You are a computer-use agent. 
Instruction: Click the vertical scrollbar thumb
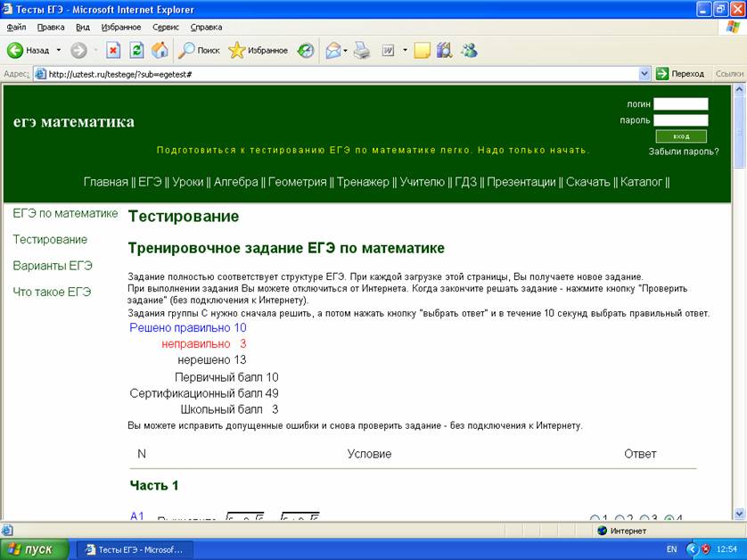[x=739, y=132]
